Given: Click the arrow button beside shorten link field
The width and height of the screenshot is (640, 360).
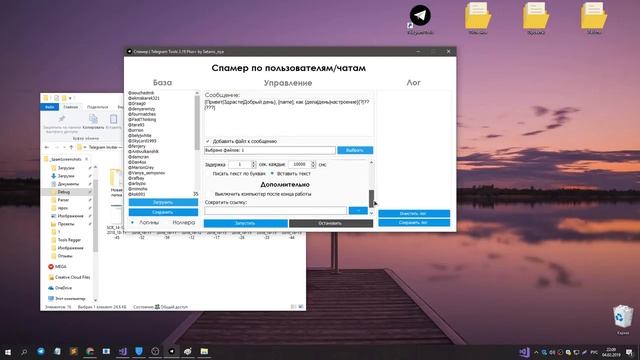Looking at the screenshot, I should point(358,210).
